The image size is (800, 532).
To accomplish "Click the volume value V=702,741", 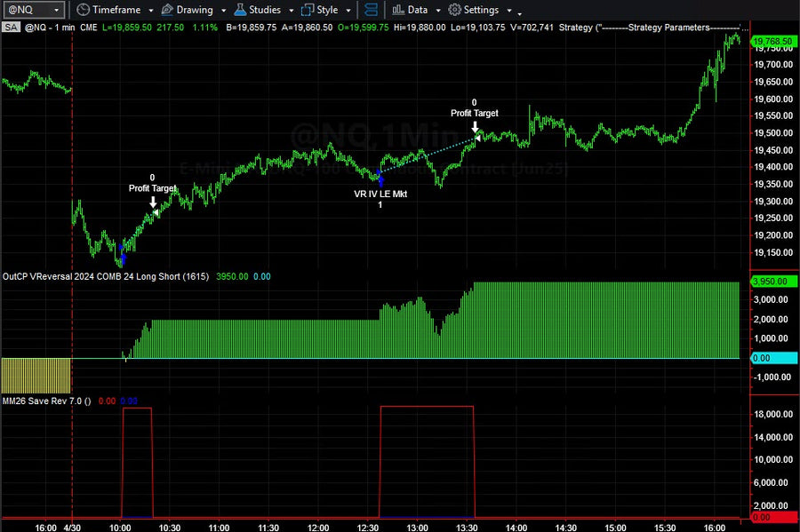I will tap(532, 28).
